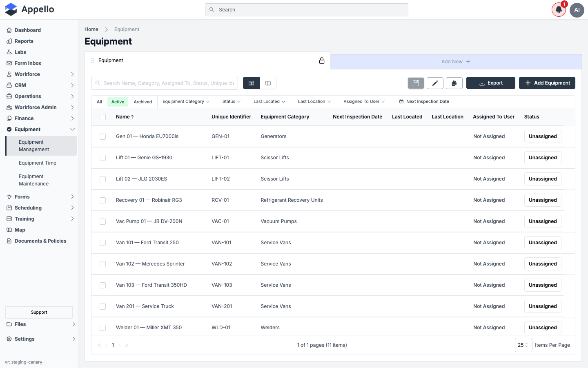
Task: Focus the equipment search name field
Action: point(165,83)
